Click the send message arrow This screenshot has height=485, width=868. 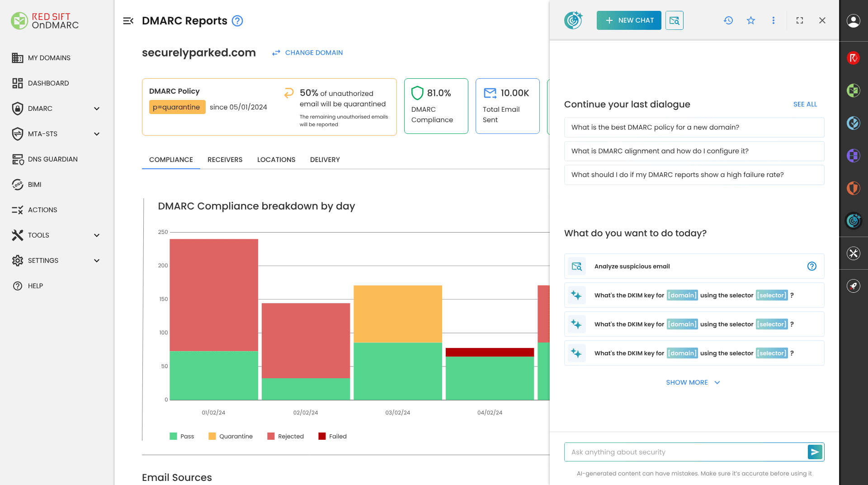coord(815,452)
